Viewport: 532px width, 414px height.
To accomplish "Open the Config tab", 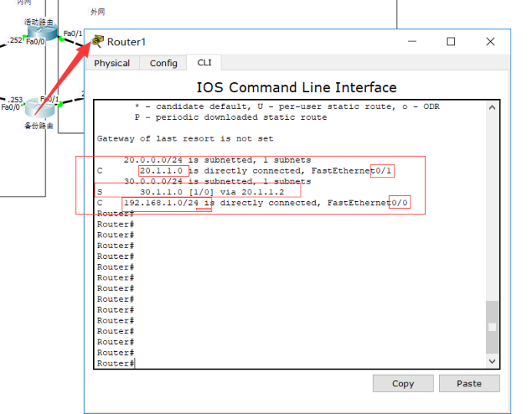I will (163, 63).
